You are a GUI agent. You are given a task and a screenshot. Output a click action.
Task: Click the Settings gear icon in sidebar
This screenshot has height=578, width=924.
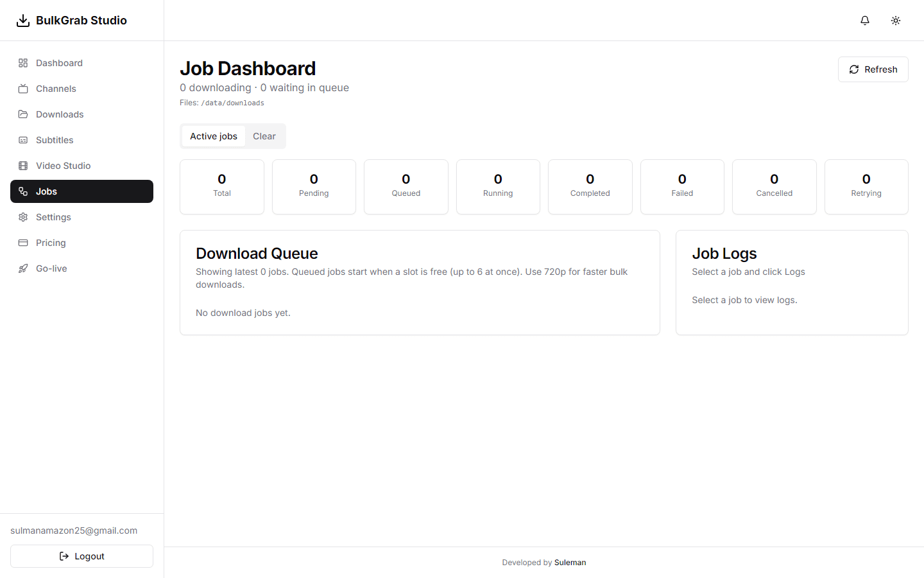pyautogui.click(x=23, y=217)
